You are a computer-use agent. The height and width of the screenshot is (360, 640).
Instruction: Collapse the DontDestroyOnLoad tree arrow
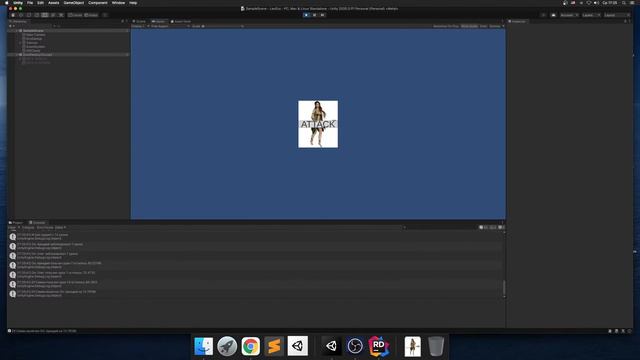(17, 55)
